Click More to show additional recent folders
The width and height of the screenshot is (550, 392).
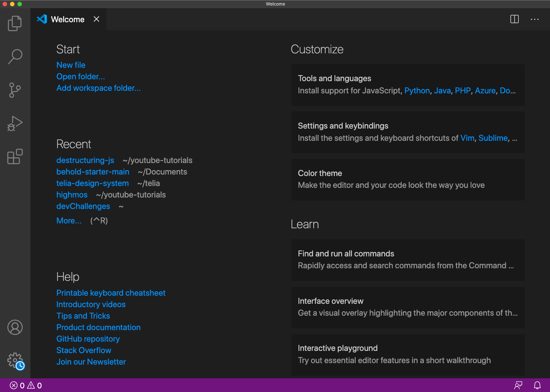(x=69, y=220)
